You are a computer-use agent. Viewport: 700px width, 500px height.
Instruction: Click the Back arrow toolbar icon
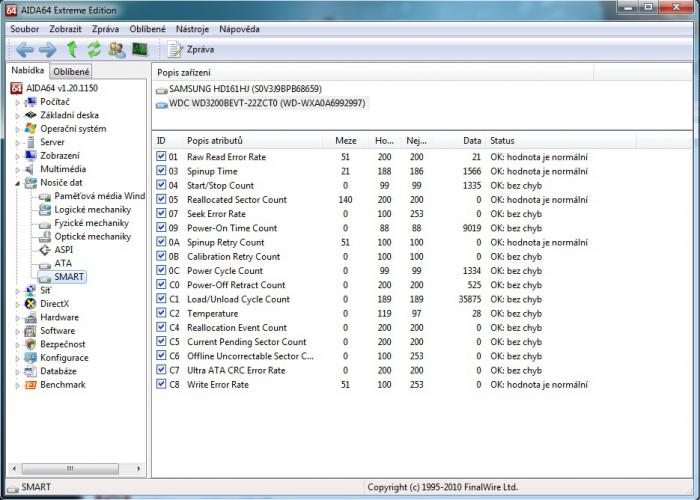(24, 49)
